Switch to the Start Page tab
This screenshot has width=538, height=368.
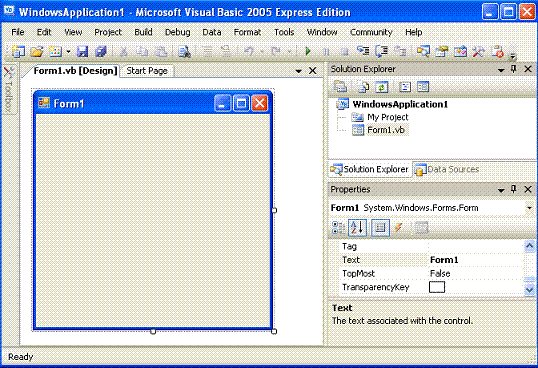tap(147, 71)
